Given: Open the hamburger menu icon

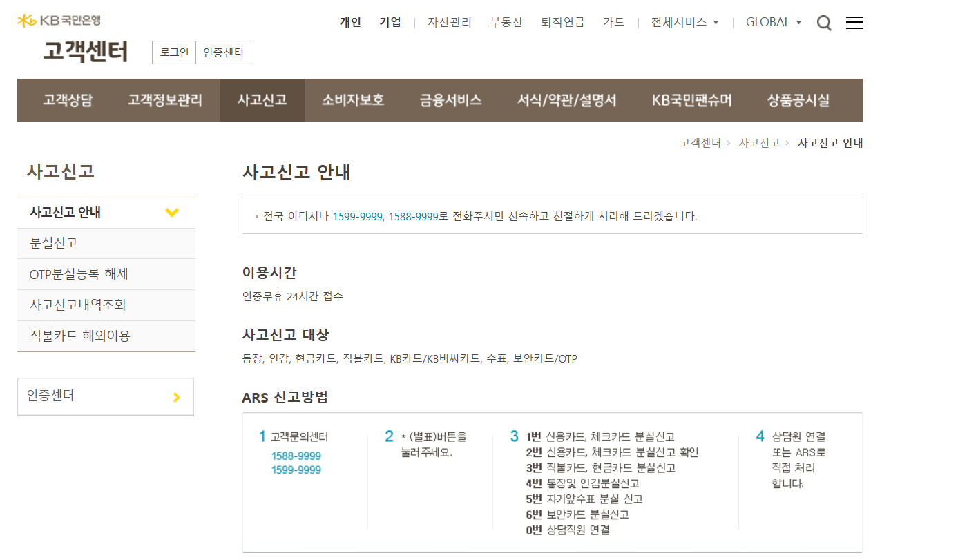Looking at the screenshot, I should (854, 23).
